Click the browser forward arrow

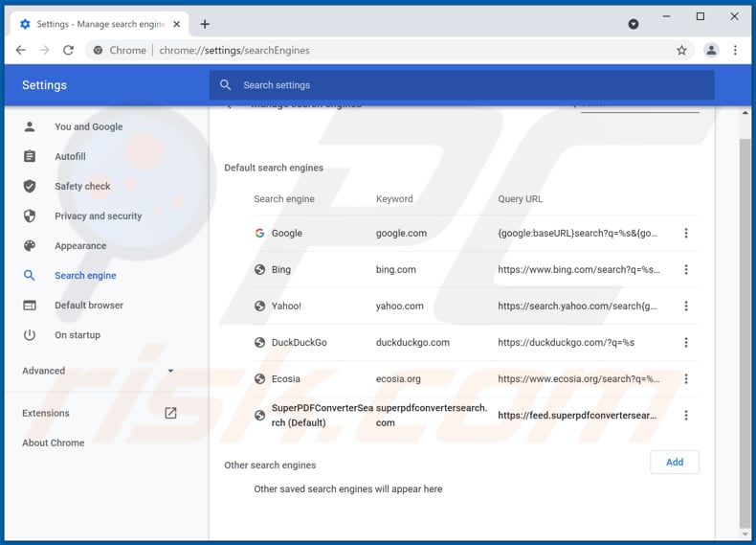click(x=44, y=50)
